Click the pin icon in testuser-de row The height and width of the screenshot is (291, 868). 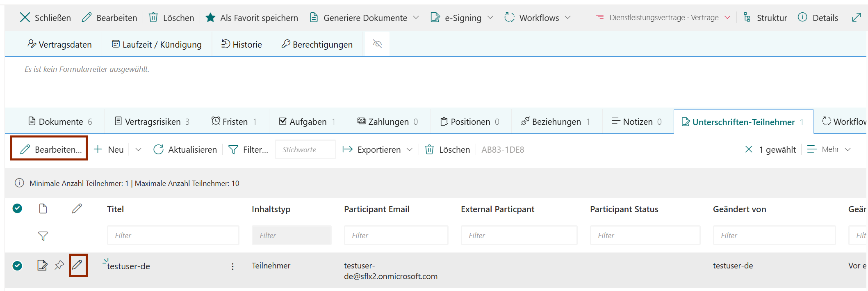click(x=59, y=265)
